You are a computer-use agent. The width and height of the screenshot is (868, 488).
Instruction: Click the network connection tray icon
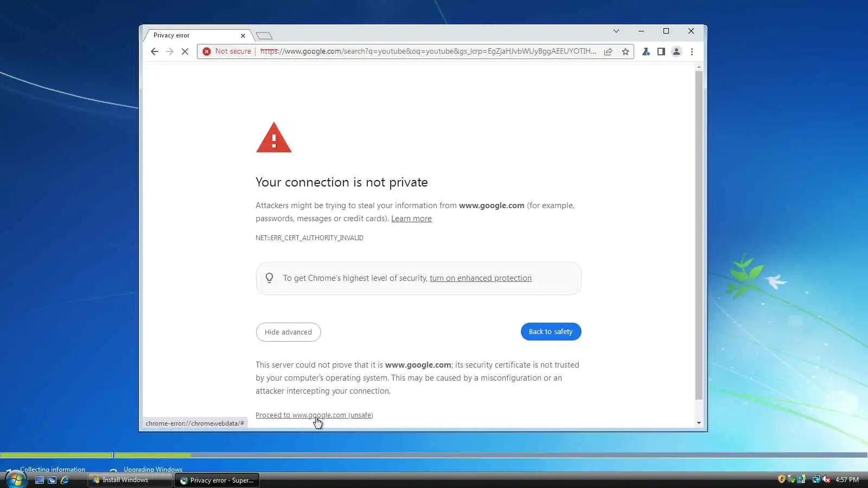tap(816, 479)
